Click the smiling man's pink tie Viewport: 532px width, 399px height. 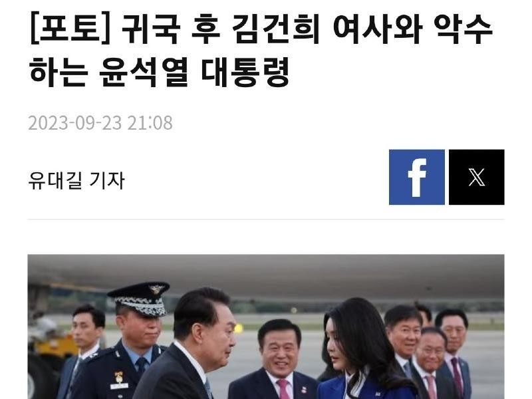tap(283, 389)
